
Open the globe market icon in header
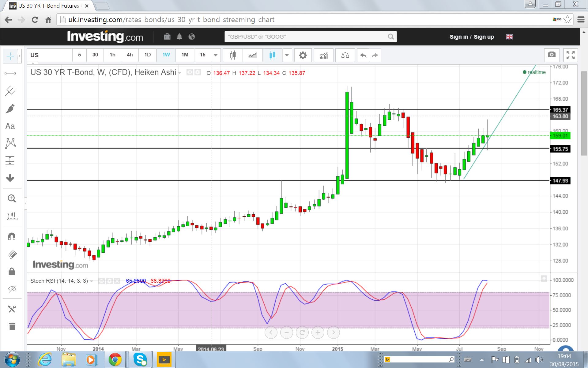(x=192, y=37)
